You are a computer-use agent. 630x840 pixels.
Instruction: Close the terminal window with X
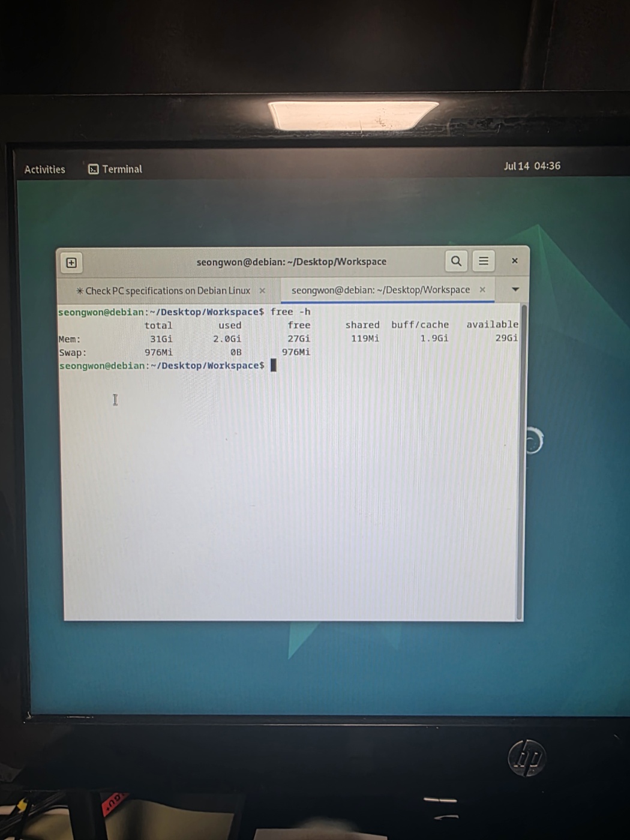pos(515,261)
